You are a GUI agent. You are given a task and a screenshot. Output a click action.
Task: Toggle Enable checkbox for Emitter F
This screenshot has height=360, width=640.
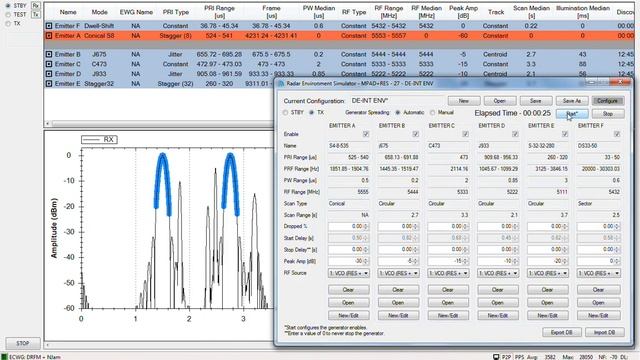click(x=617, y=134)
